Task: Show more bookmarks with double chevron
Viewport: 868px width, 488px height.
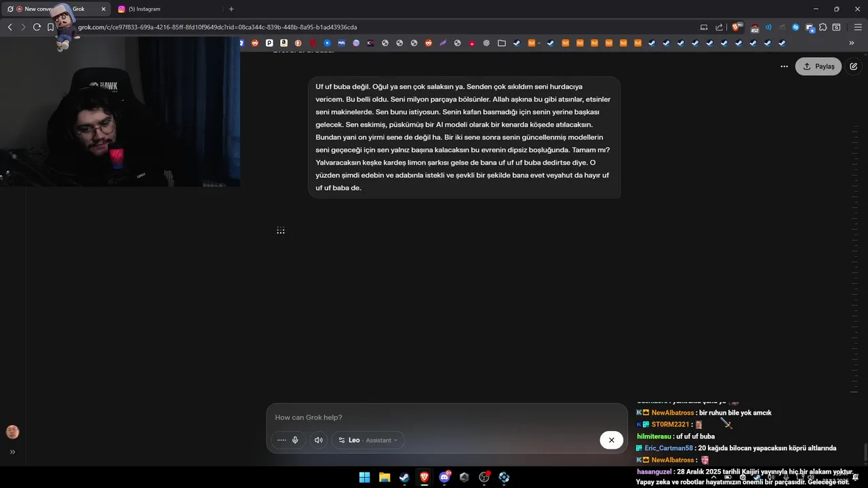Action: click(x=852, y=43)
